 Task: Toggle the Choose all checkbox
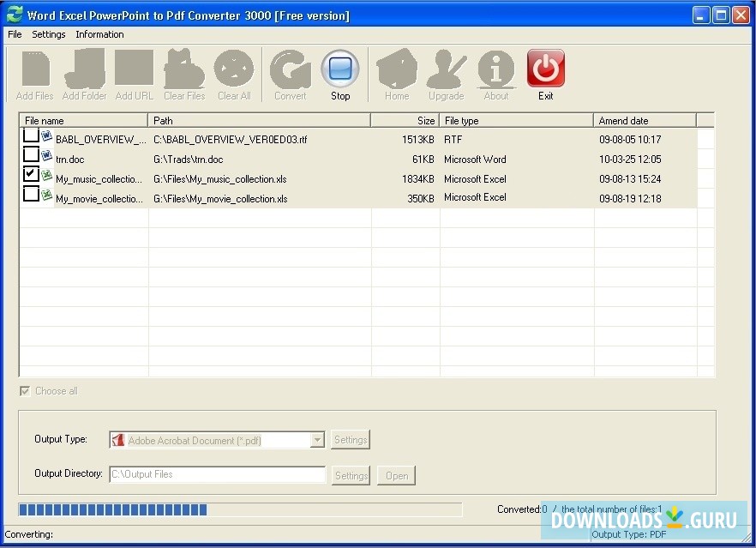click(25, 391)
